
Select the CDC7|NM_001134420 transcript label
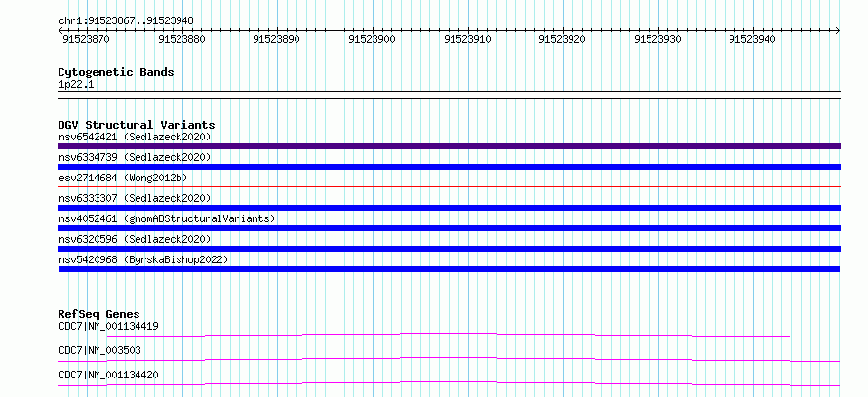[x=108, y=375]
